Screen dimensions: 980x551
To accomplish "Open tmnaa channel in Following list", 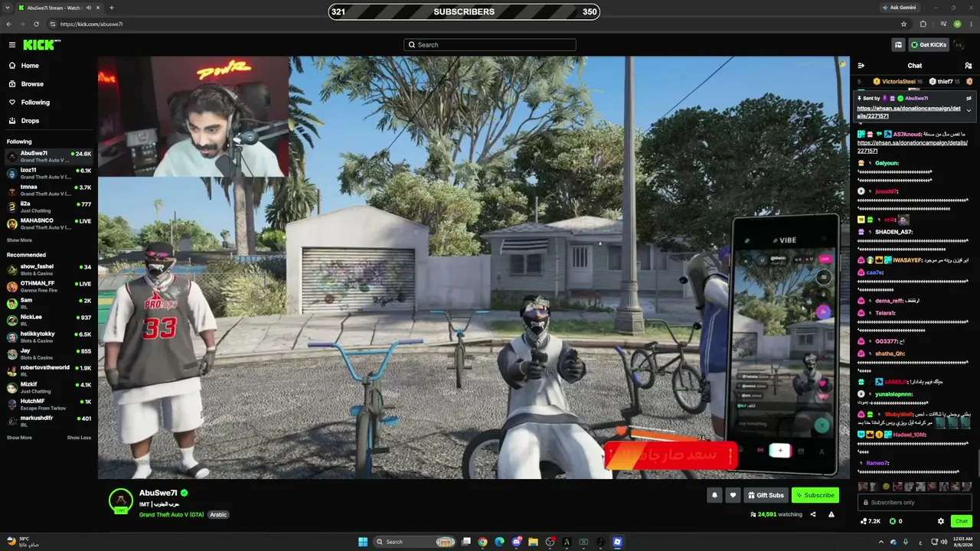I will pyautogui.click(x=48, y=191).
